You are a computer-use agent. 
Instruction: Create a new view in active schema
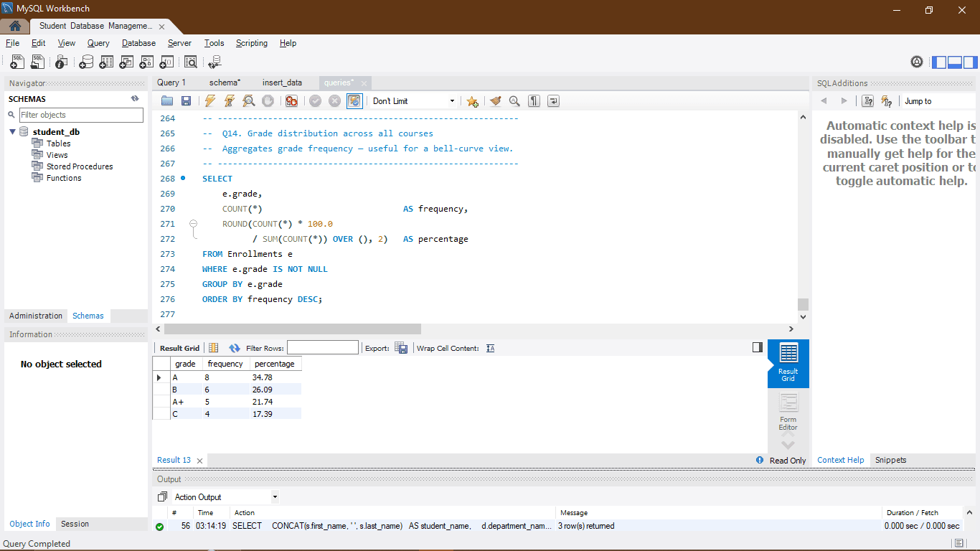click(126, 62)
